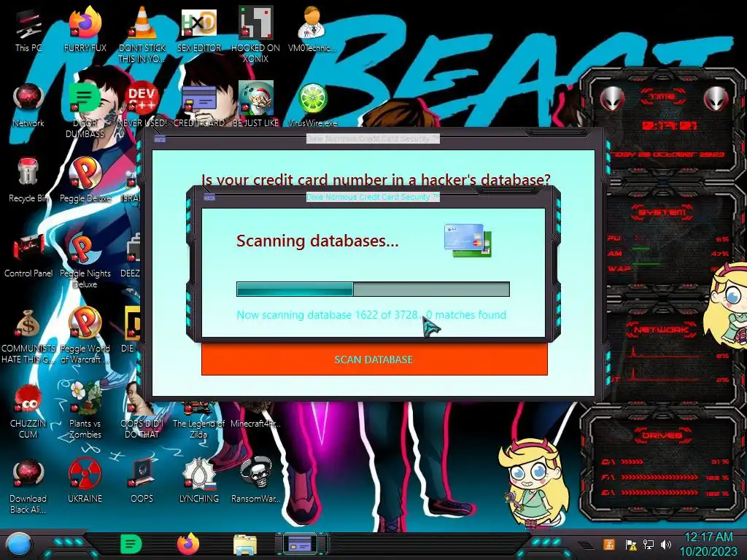Click the SCAN DATABASE button
Image resolution: width=747 pixels, height=560 pixels.
click(x=374, y=359)
